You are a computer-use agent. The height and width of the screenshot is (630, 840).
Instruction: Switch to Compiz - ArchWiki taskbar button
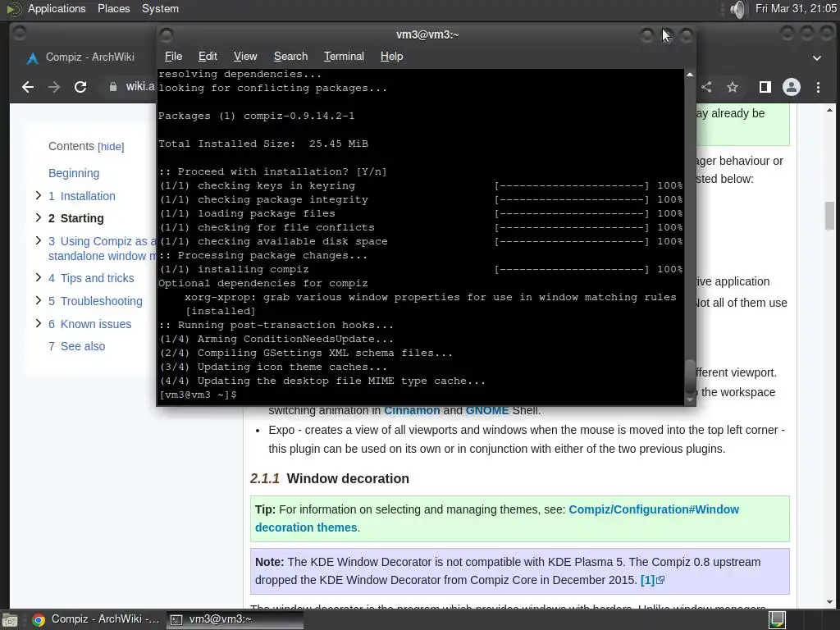pos(96,619)
